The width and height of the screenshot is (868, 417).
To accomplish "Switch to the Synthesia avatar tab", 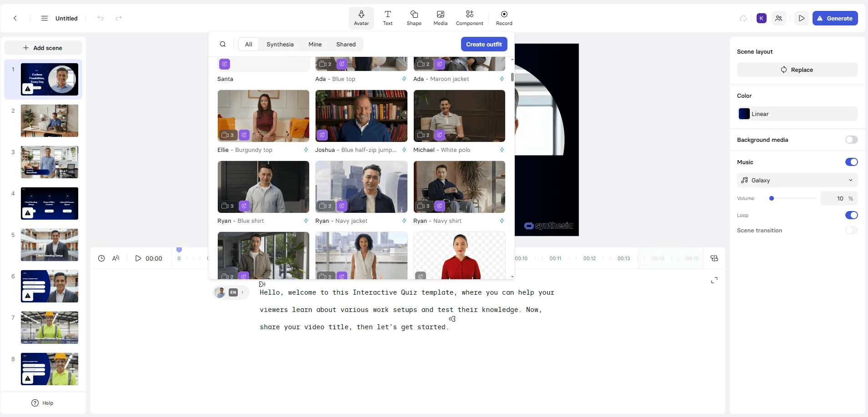I will [x=280, y=44].
